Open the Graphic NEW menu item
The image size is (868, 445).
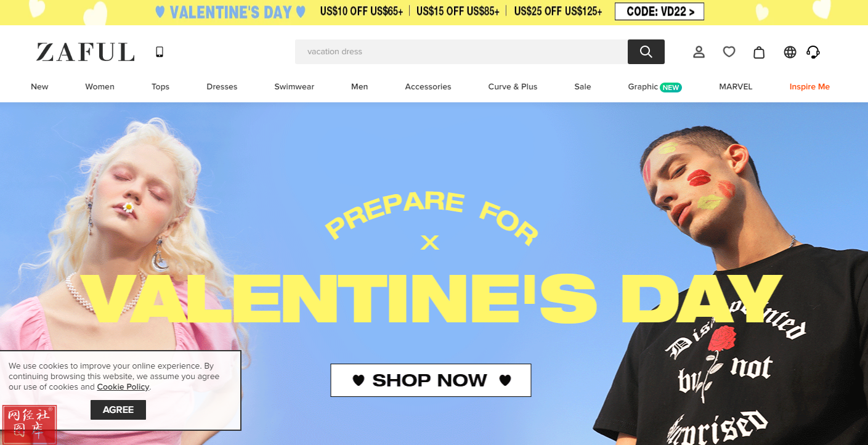pyautogui.click(x=654, y=87)
